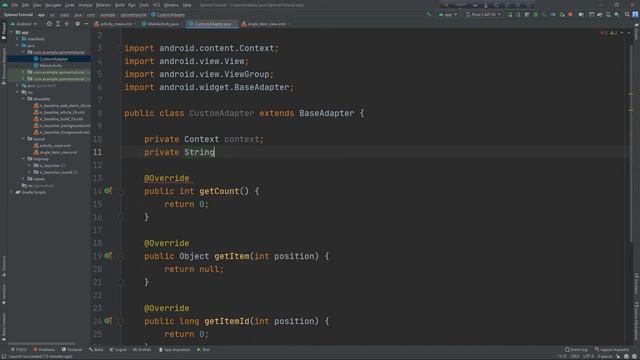Expand the manifests folder
Screen dimensions: 640x360
18,39
